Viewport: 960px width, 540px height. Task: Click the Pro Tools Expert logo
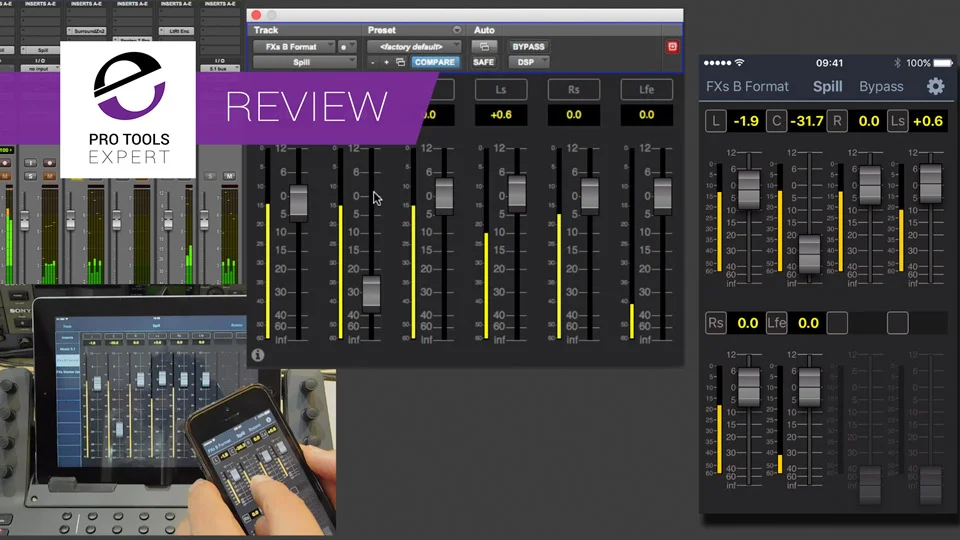(x=129, y=109)
